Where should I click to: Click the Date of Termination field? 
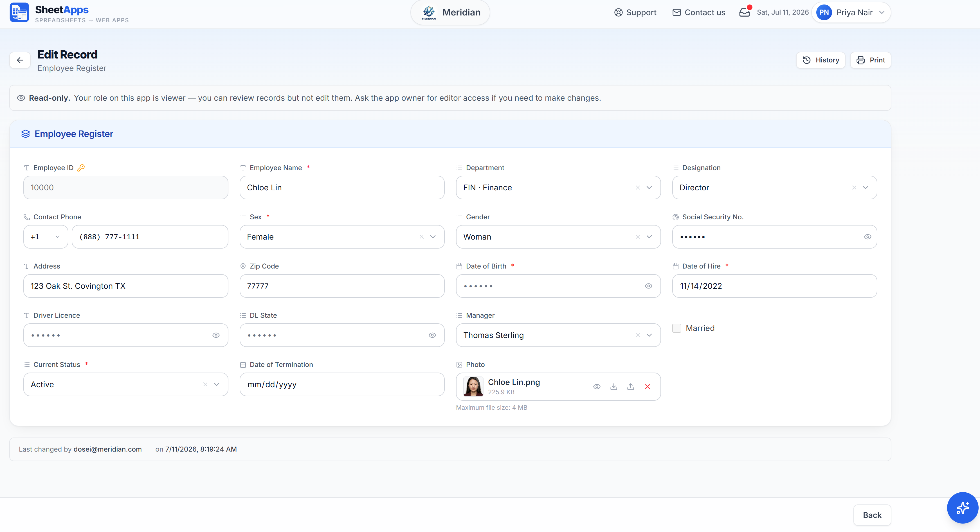[x=342, y=384]
